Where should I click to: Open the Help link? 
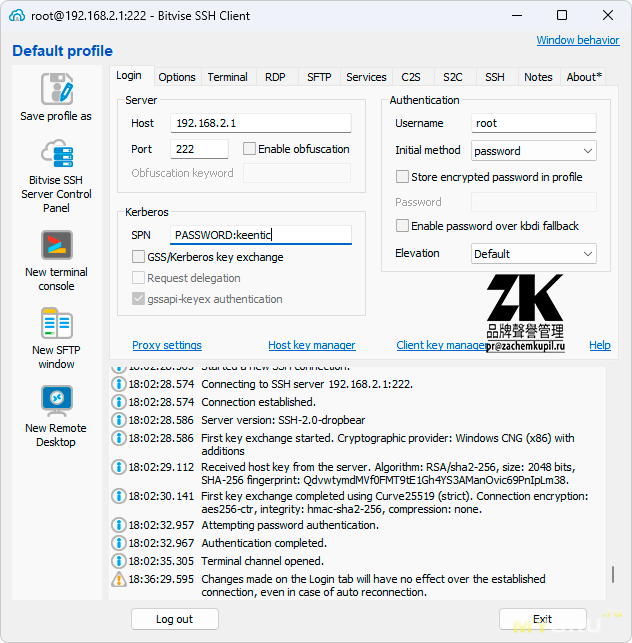(x=600, y=345)
